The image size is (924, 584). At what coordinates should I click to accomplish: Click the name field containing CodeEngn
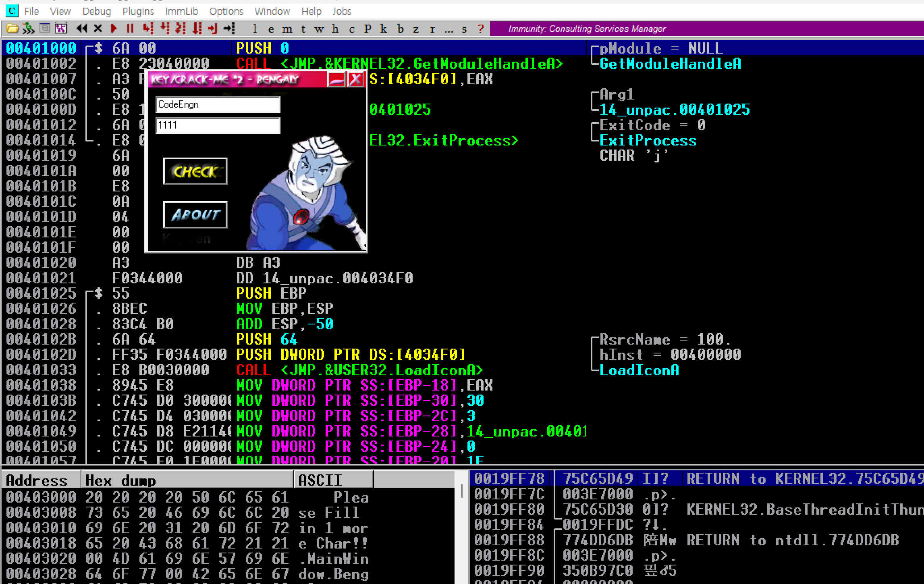[x=218, y=105]
